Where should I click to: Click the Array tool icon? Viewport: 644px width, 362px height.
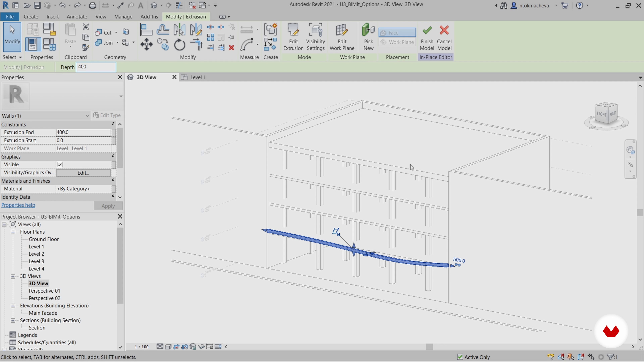(x=210, y=38)
